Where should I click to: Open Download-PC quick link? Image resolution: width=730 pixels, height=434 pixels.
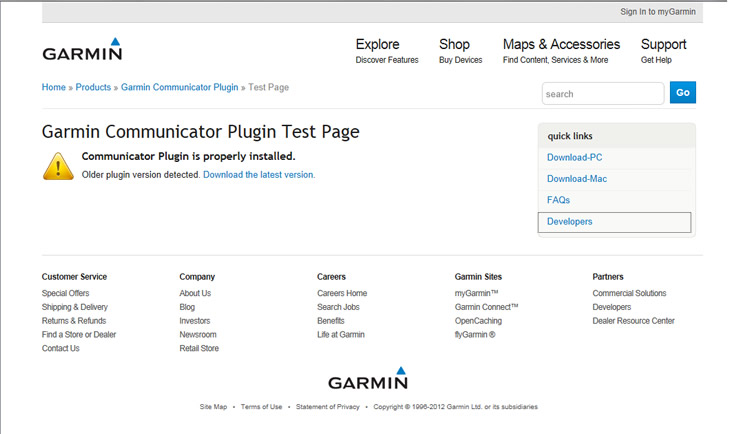(x=574, y=157)
